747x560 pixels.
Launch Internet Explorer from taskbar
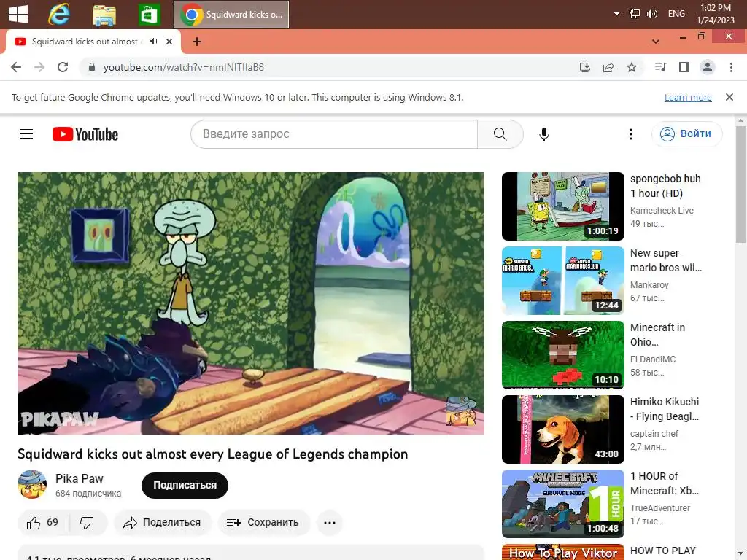pyautogui.click(x=59, y=15)
